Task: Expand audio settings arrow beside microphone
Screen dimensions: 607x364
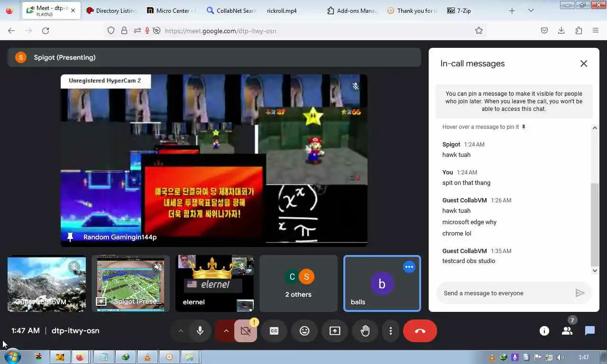Action: click(x=180, y=331)
